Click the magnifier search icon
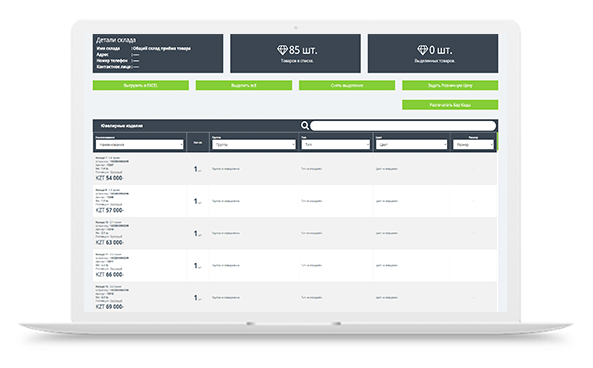Viewport: 593px width, 368px height. click(305, 126)
